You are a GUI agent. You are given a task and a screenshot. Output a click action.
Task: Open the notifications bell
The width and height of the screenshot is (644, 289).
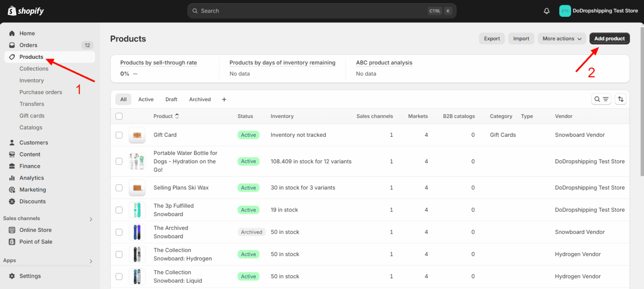click(546, 10)
